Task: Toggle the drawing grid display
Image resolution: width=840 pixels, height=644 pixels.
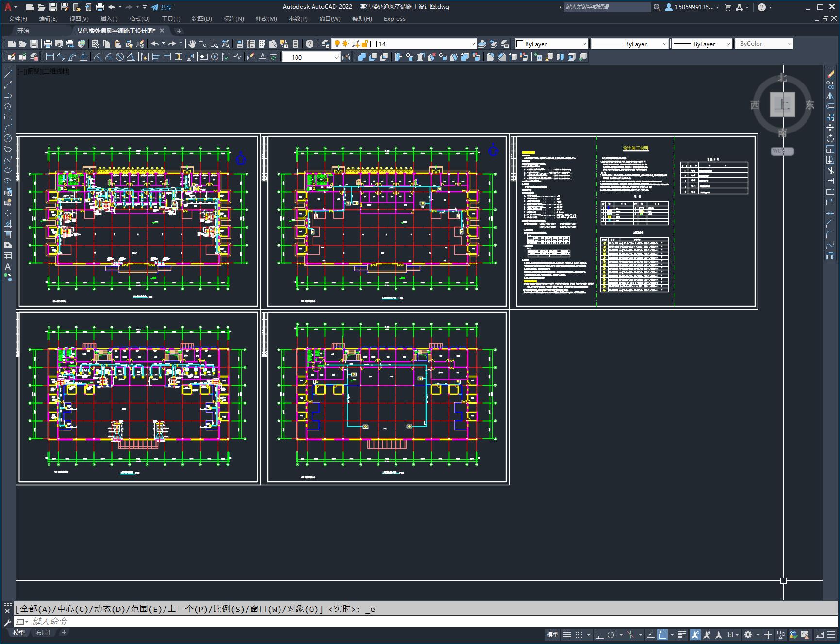Action: coord(567,635)
